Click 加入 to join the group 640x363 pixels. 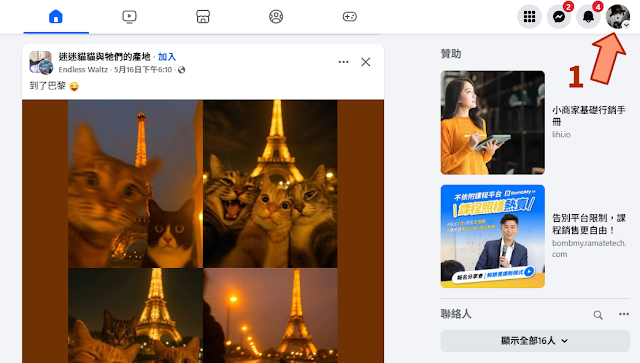click(x=167, y=57)
